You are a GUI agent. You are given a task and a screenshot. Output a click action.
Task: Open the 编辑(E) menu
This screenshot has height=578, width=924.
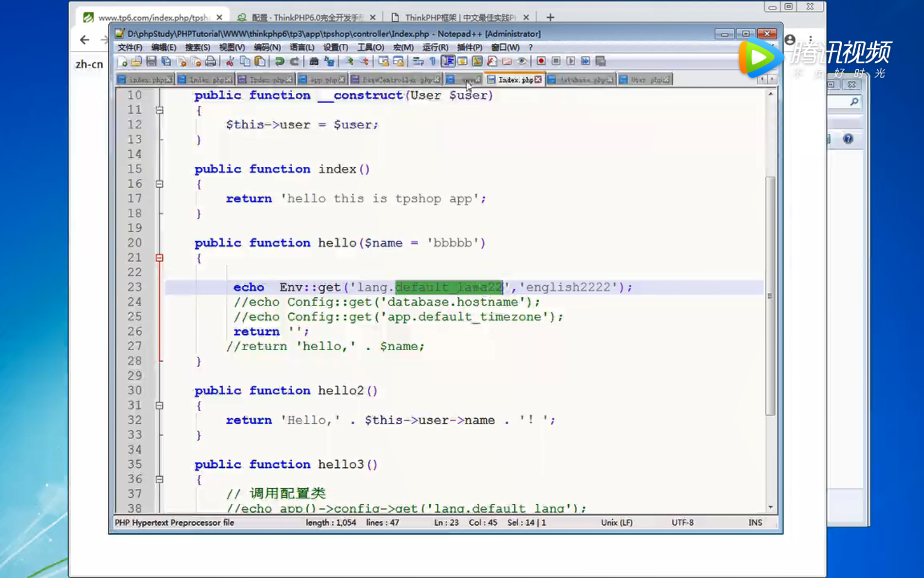click(163, 47)
